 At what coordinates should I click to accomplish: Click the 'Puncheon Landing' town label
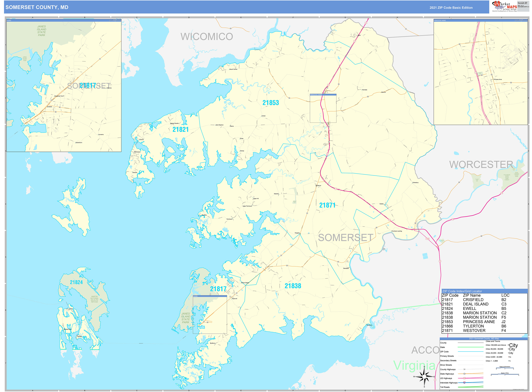[x=396, y=231]
